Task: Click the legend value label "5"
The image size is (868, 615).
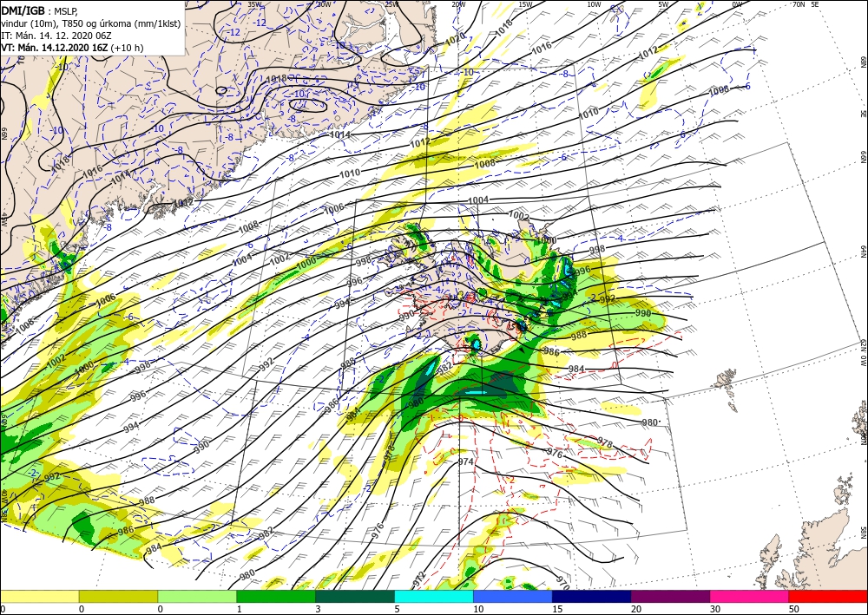Action: 398,609
